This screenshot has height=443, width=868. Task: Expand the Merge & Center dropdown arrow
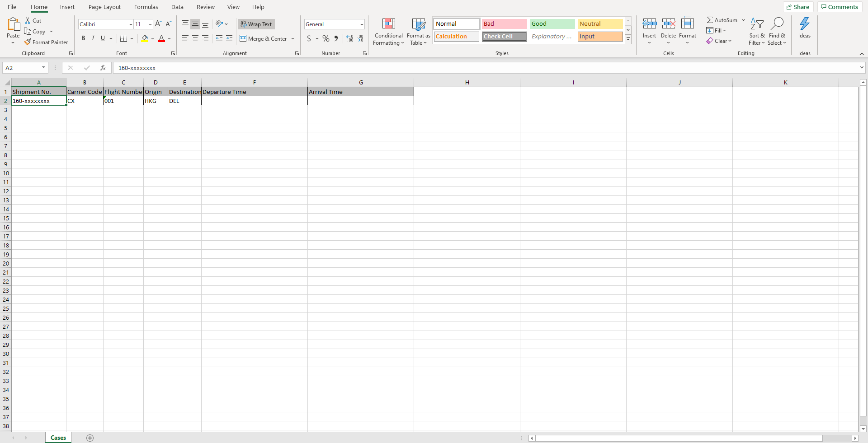(x=293, y=39)
